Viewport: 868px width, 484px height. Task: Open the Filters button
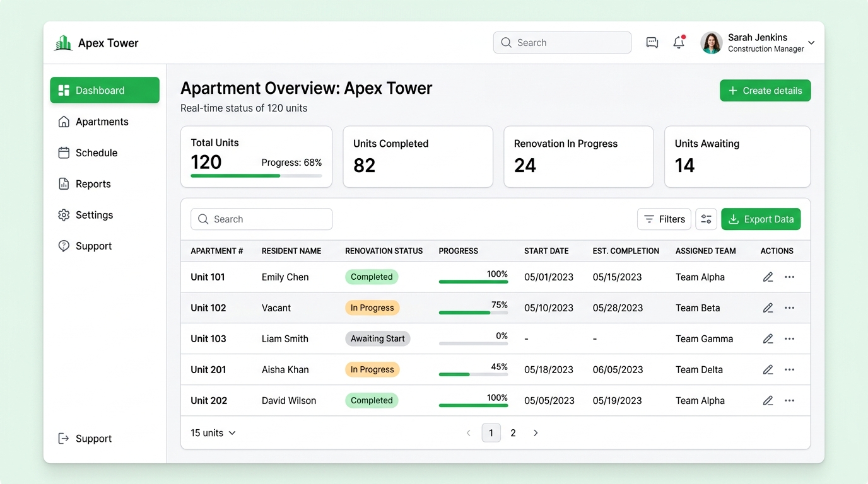click(664, 219)
